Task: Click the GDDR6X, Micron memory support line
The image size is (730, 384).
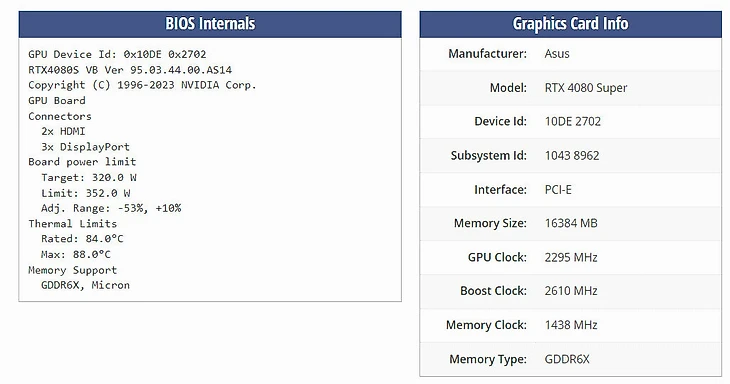Action: coord(85,285)
